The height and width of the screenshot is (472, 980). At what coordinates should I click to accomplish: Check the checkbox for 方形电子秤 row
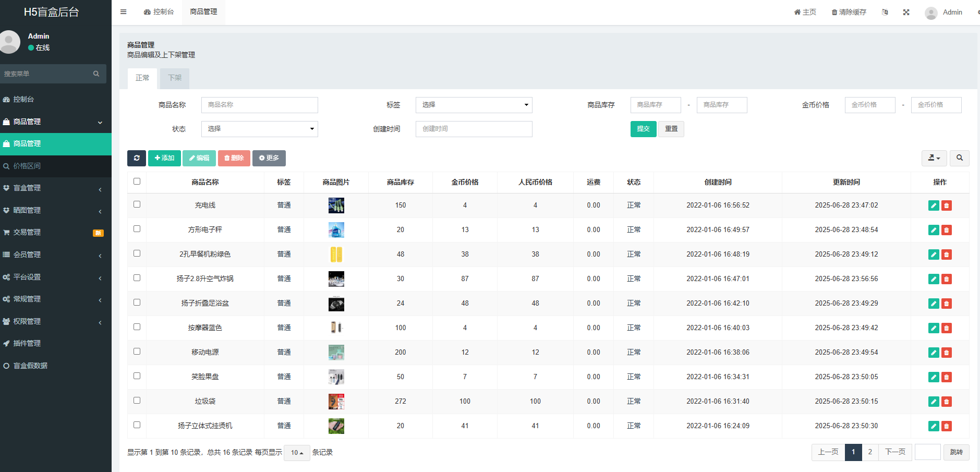137,228
